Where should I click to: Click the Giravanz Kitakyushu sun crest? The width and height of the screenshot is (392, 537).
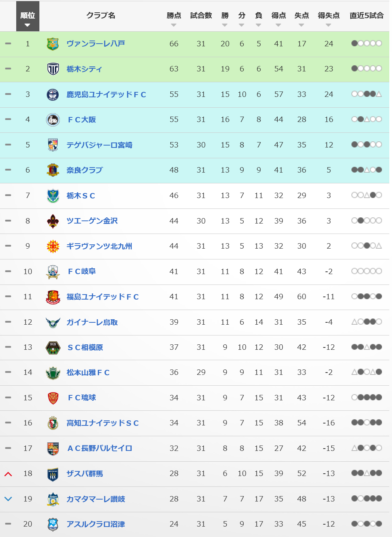pyautogui.click(x=53, y=246)
